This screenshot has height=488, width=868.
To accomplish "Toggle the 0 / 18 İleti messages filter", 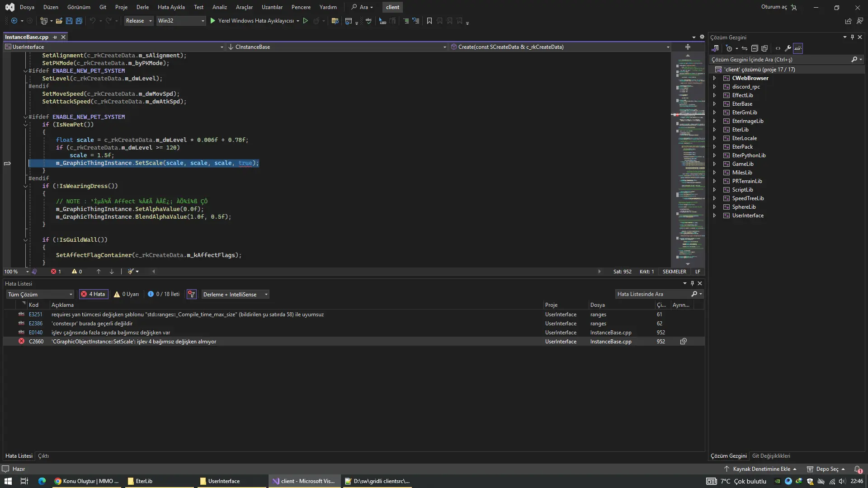I will pyautogui.click(x=164, y=294).
